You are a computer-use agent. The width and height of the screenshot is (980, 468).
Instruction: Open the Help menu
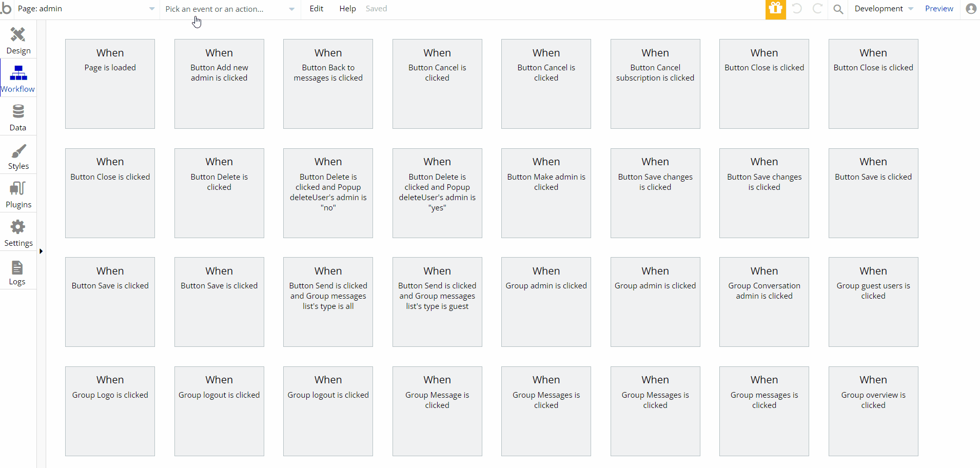click(347, 9)
